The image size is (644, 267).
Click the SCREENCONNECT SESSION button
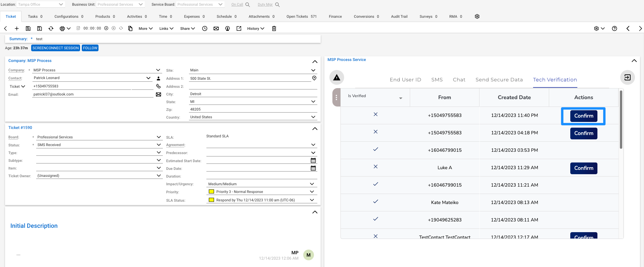(x=56, y=48)
